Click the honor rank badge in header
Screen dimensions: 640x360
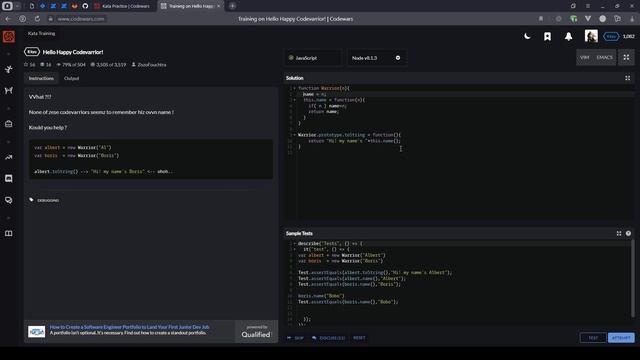(611, 36)
